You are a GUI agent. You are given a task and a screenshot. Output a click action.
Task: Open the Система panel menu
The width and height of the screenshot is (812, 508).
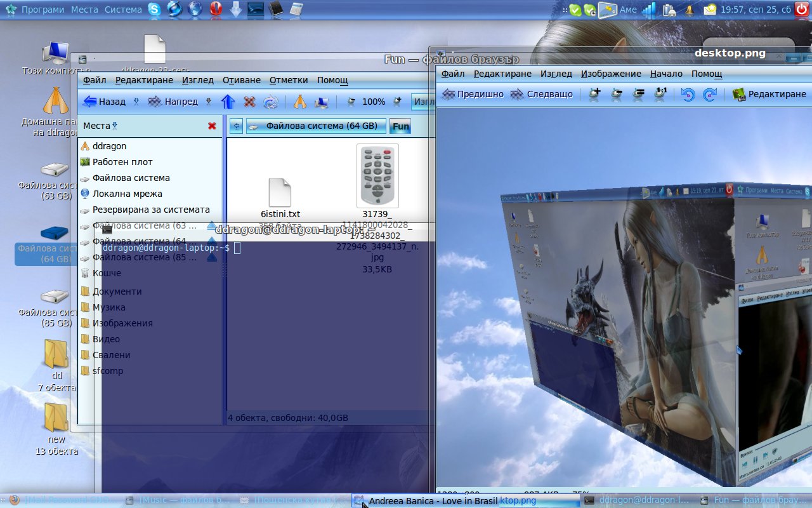(x=123, y=10)
